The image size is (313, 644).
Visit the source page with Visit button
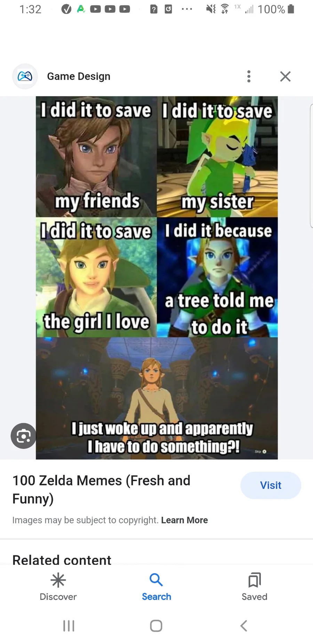pyautogui.click(x=271, y=485)
